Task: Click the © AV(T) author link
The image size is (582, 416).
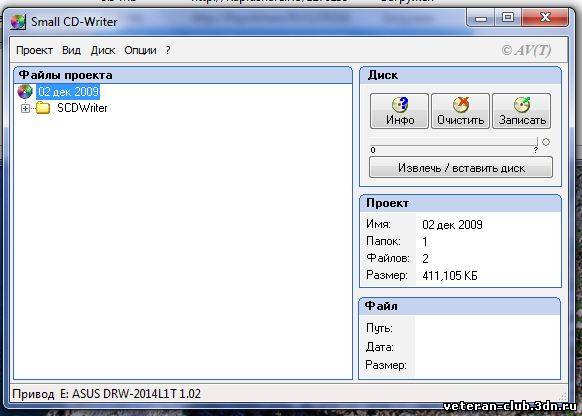Action: (x=526, y=50)
